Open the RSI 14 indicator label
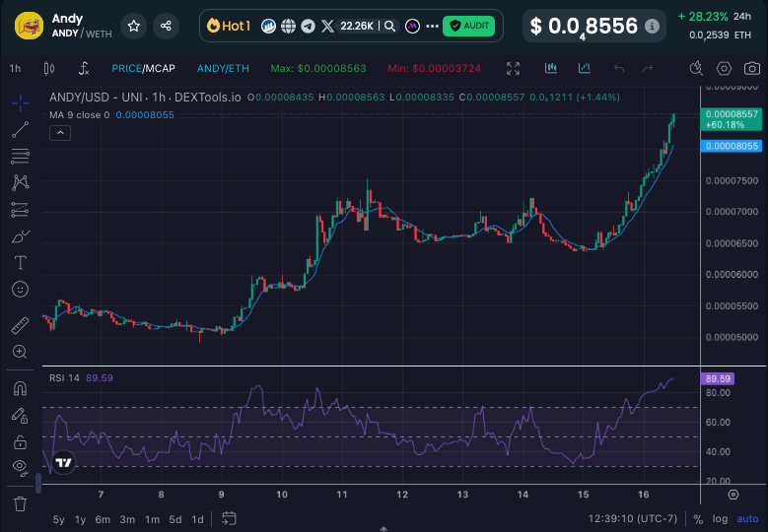Viewport: 768px width, 532px height. click(64, 378)
